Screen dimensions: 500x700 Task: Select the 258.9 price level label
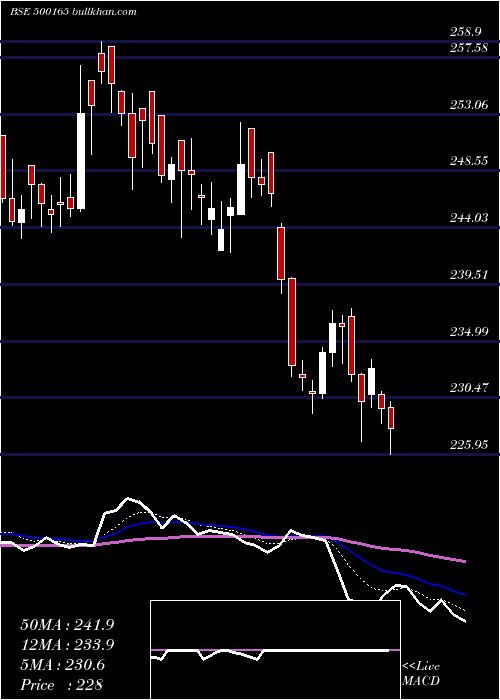(x=466, y=32)
